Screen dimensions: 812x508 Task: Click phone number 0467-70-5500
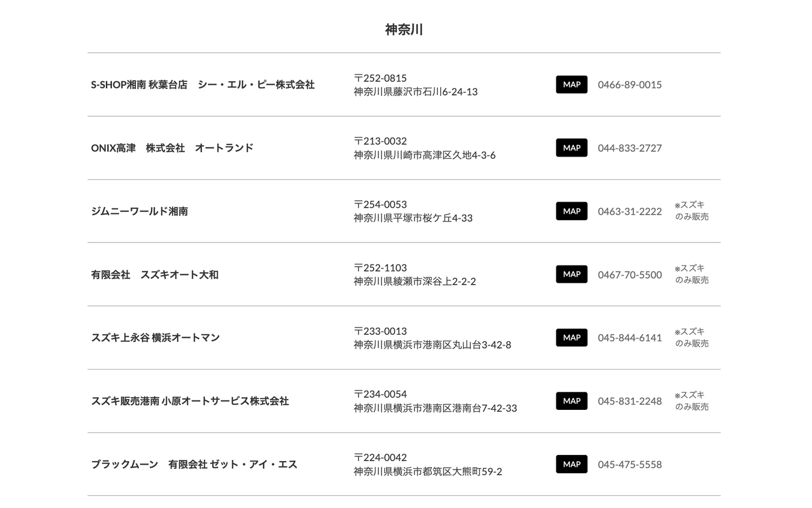click(630, 274)
